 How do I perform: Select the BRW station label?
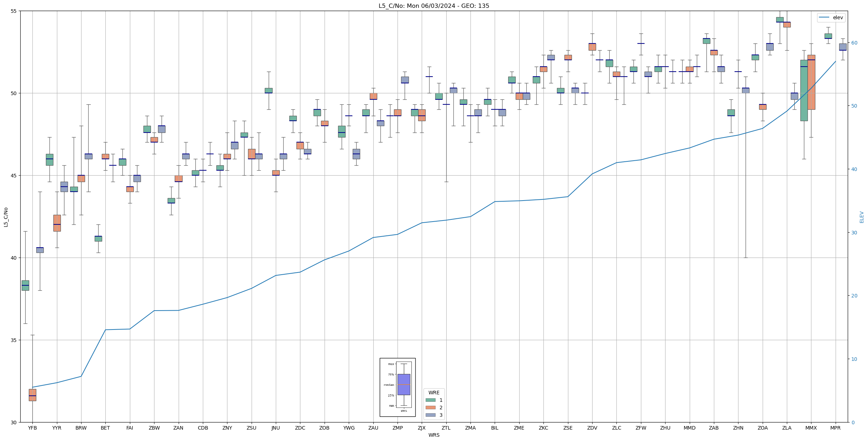[81, 428]
